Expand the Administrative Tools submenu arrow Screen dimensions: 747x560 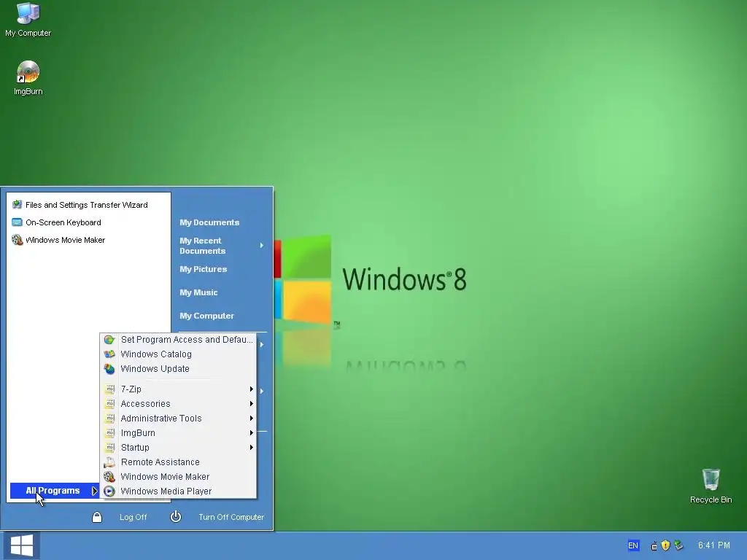point(251,418)
